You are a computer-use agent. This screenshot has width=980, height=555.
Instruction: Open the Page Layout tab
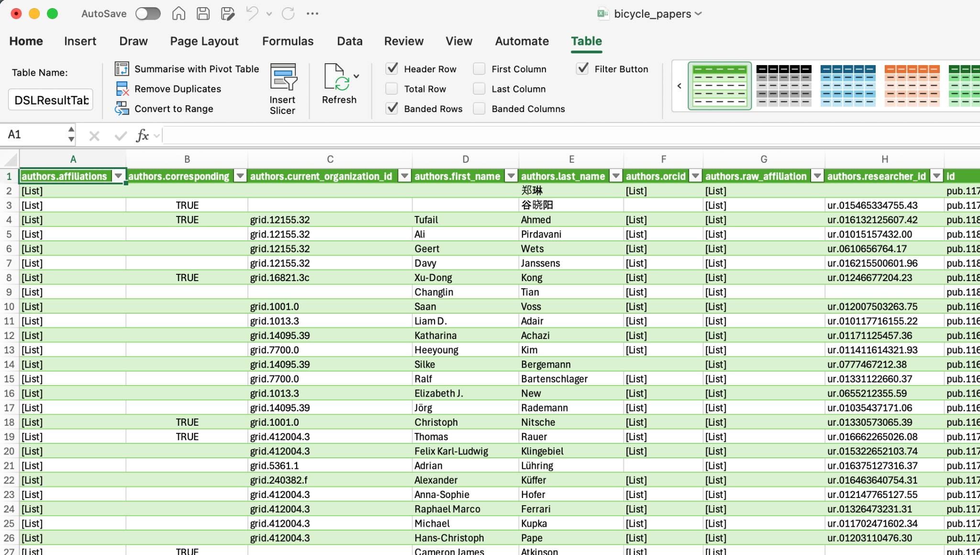click(x=204, y=41)
